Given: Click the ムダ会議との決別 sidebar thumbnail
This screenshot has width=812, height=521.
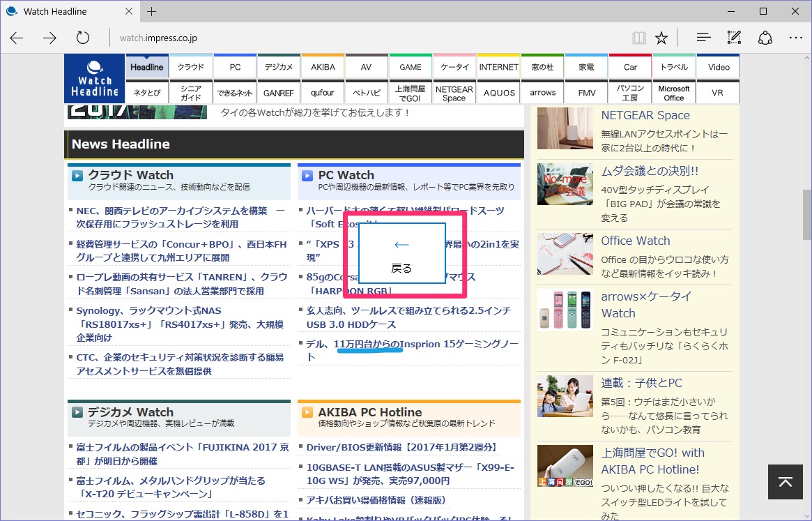Looking at the screenshot, I should click(x=565, y=184).
